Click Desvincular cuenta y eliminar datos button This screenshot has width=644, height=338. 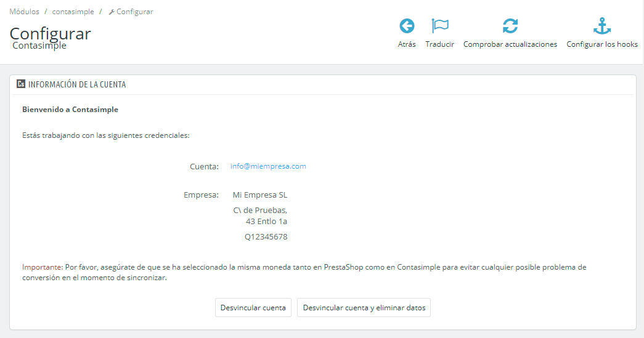364,308
